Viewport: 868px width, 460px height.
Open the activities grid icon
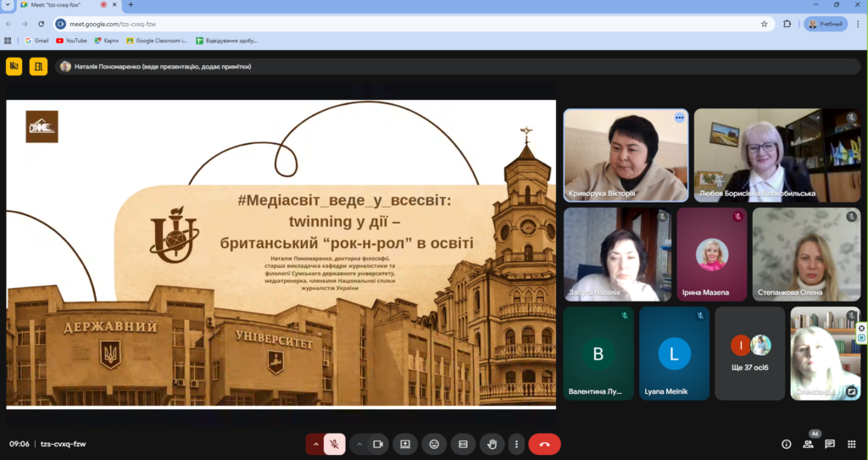(x=851, y=444)
